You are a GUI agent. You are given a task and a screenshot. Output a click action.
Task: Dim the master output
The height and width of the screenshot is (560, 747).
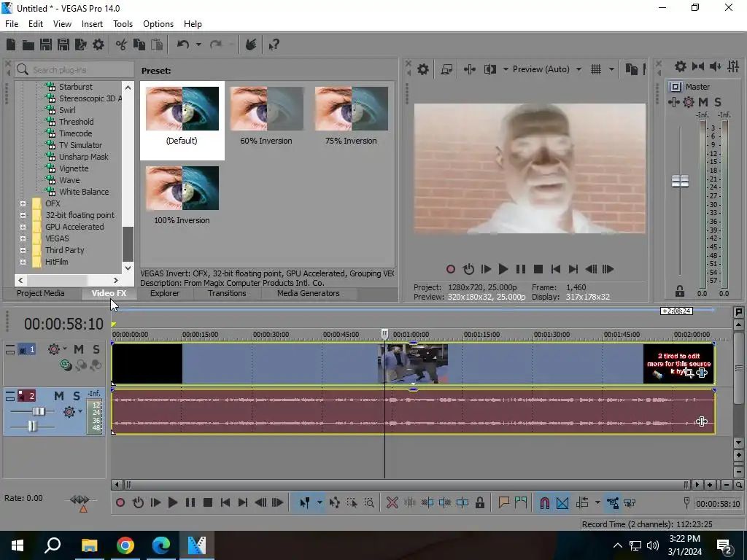tap(715, 66)
